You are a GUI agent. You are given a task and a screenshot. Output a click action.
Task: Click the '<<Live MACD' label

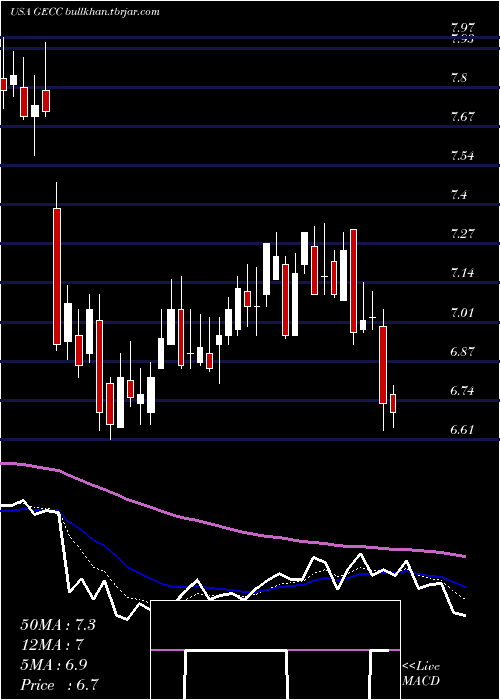click(x=421, y=674)
